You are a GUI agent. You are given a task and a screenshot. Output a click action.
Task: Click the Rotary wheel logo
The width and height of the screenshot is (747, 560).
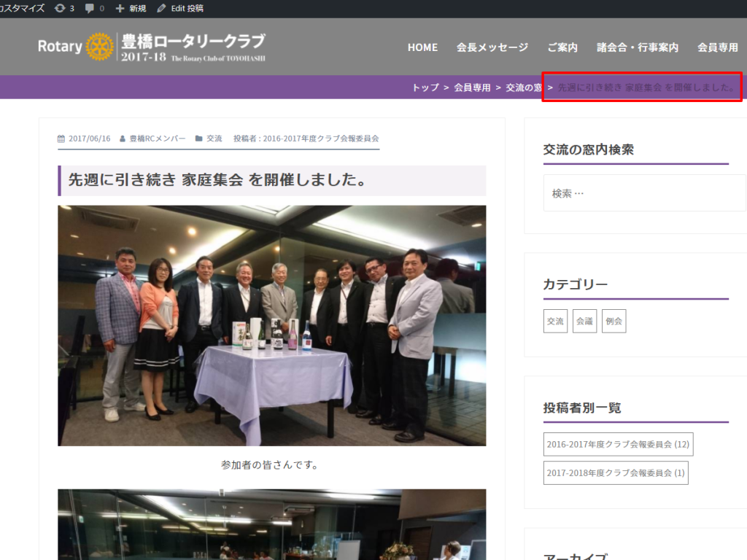100,47
